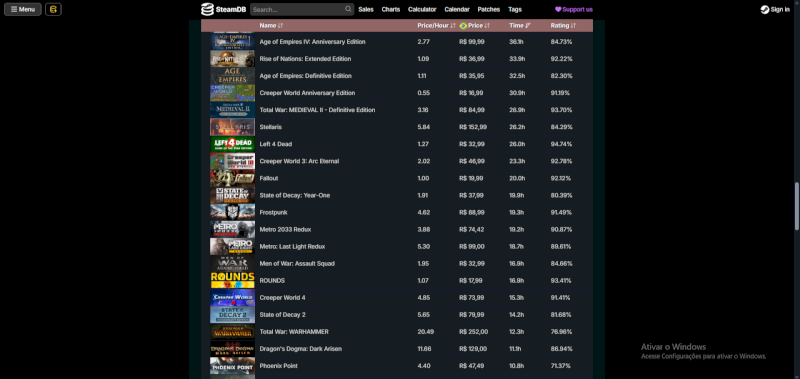The image size is (800, 379).
Task: Select Stellaris price R$ 152,99
Action: (x=473, y=127)
